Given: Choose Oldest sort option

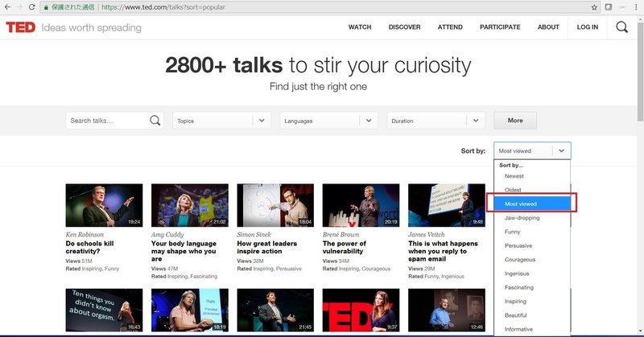Looking at the screenshot, I should 513,190.
